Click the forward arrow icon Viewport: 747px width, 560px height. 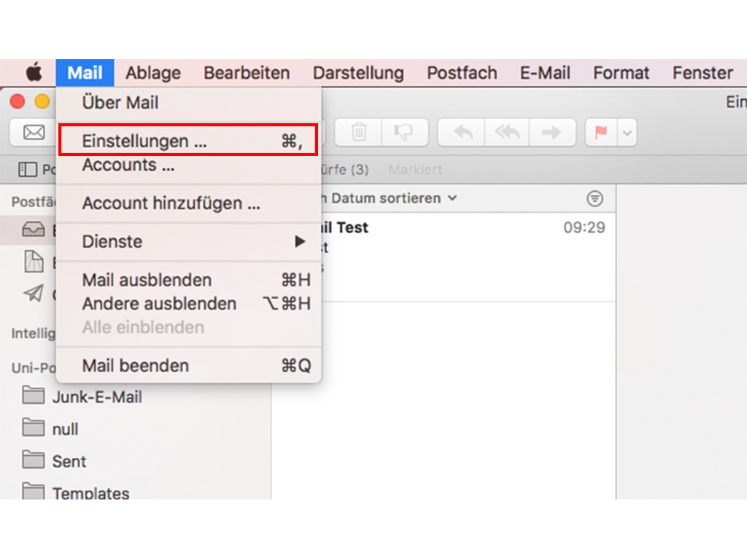[x=552, y=132]
